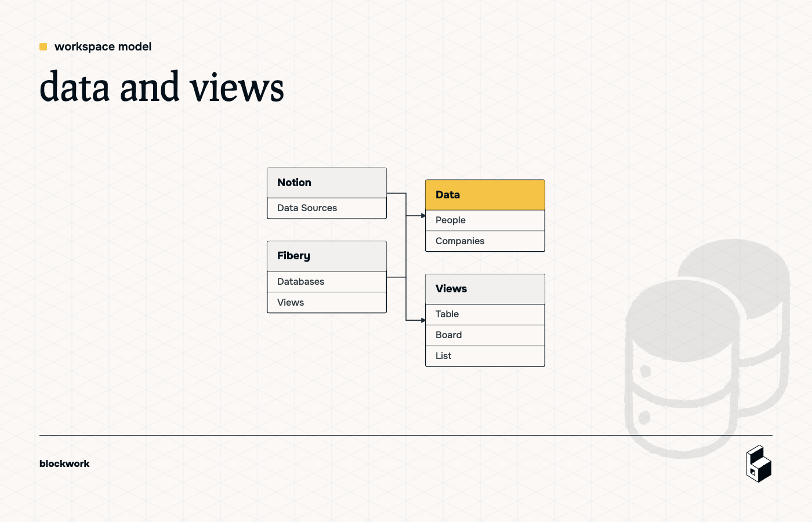Select the Fibery box header
Screen dimensions: 812x522
(x=327, y=256)
